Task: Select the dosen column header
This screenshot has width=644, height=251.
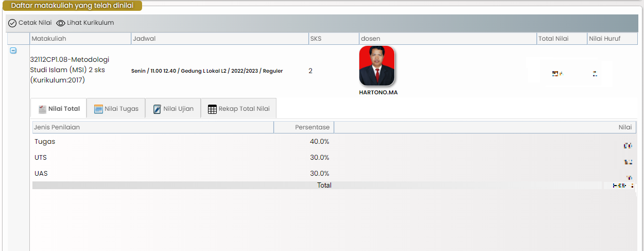Action: [x=371, y=39]
